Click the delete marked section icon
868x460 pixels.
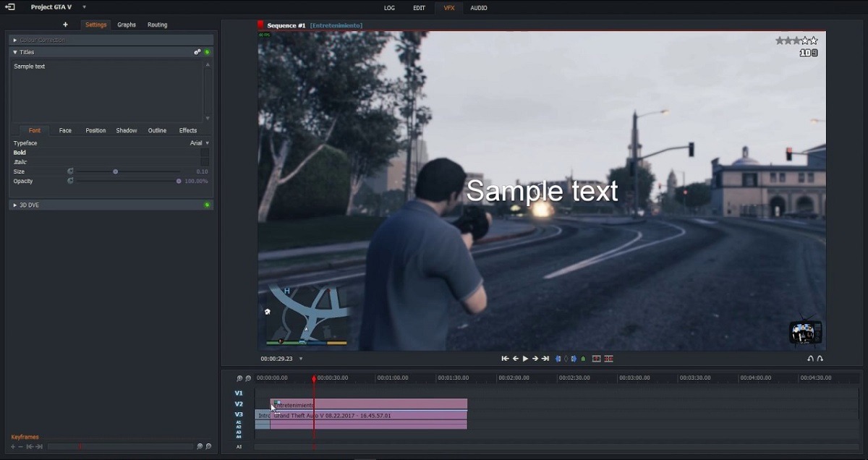609,359
